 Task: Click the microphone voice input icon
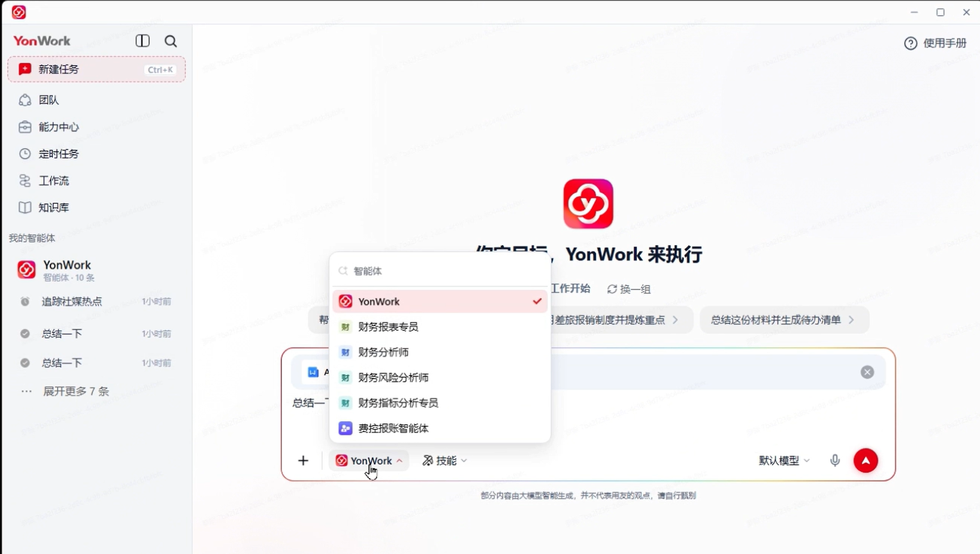835,461
